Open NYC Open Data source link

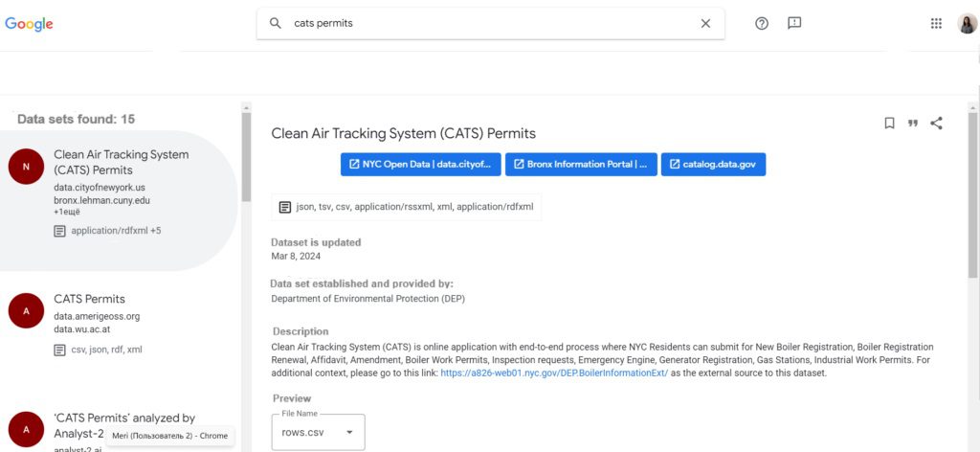tap(421, 165)
